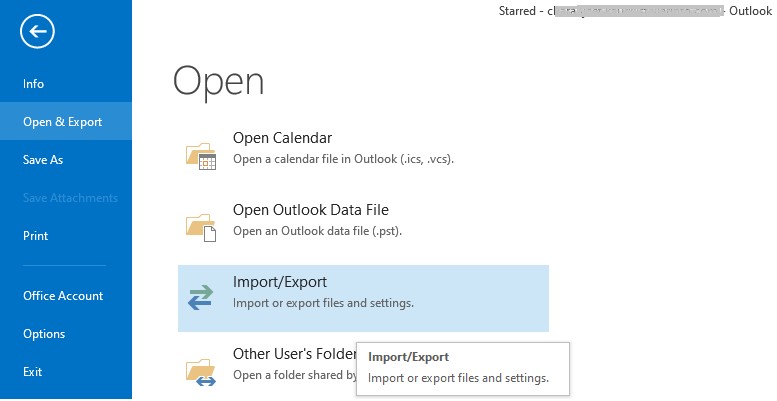Choose Save As from the sidebar
This screenshot has width=777, height=401.
[43, 160]
